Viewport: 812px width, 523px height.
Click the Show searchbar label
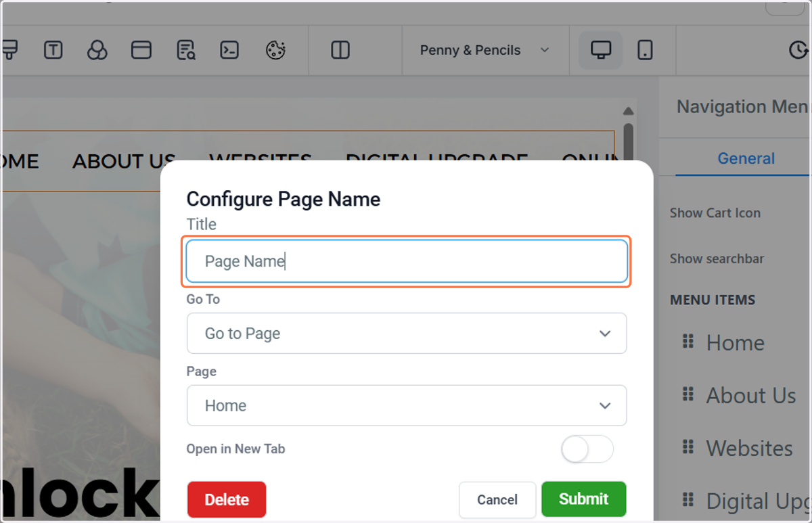coord(717,258)
